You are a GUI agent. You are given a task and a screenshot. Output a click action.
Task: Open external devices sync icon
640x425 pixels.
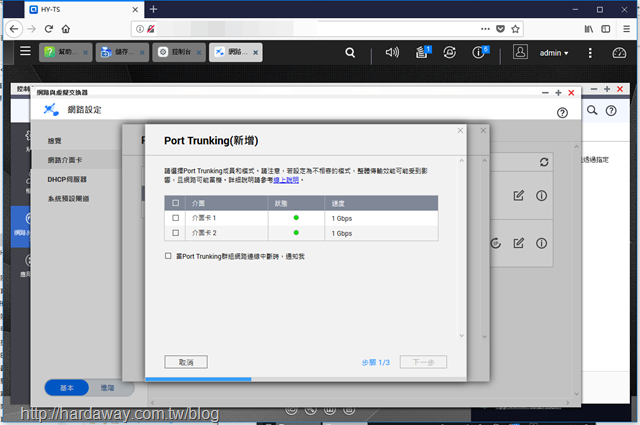click(449, 52)
